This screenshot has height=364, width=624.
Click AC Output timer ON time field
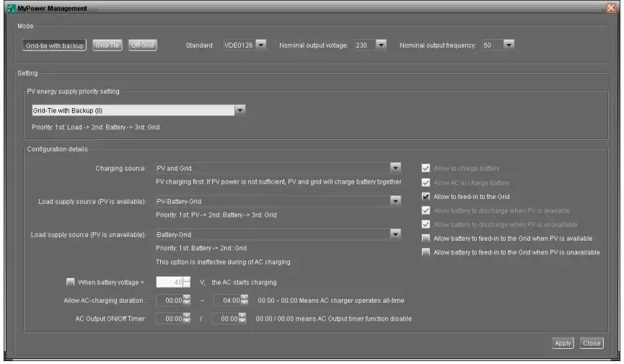tap(170, 319)
